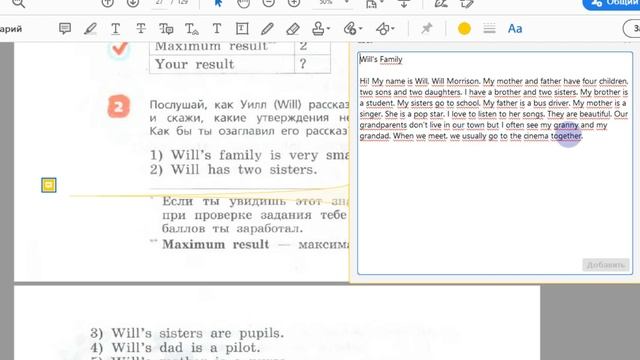Image resolution: width=640 pixels, height=360 pixels.
Task: Select the Replace text note tool
Action: [166, 29]
